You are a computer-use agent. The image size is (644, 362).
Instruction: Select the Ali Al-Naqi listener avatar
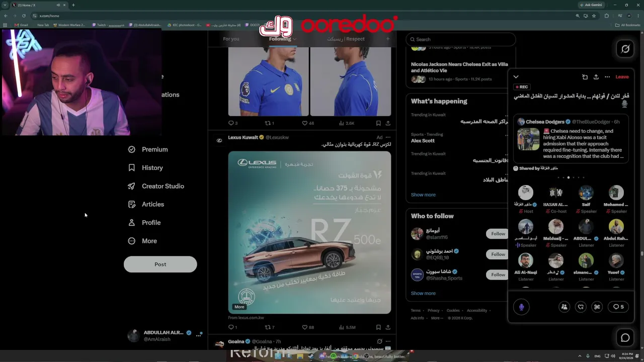point(526,260)
